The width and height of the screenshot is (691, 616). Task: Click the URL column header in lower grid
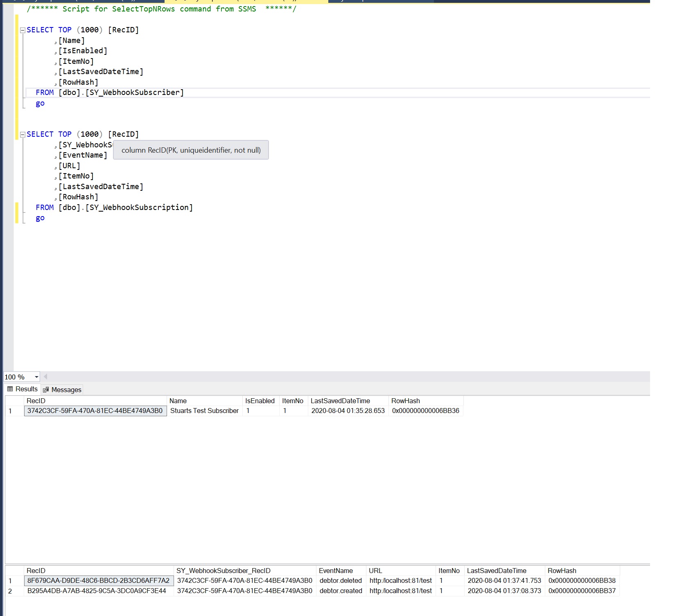pyautogui.click(x=375, y=571)
